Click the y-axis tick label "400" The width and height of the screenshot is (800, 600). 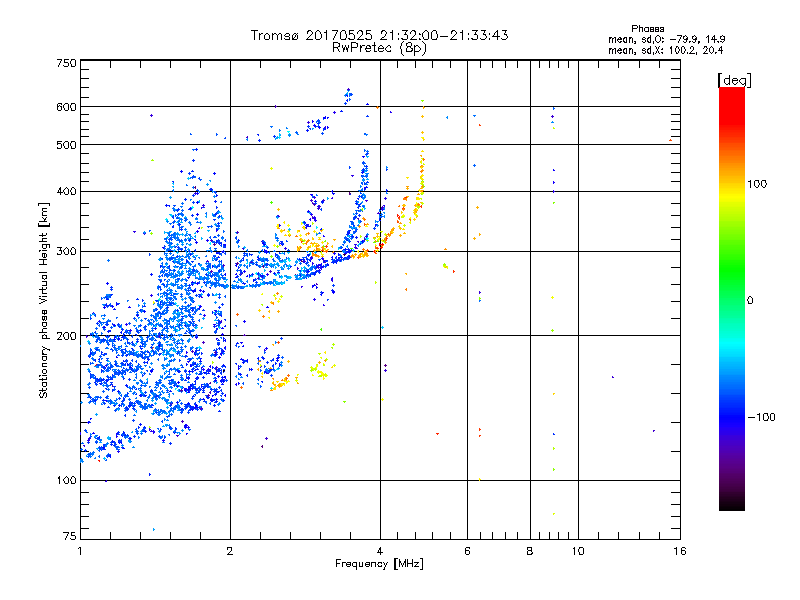coord(66,192)
